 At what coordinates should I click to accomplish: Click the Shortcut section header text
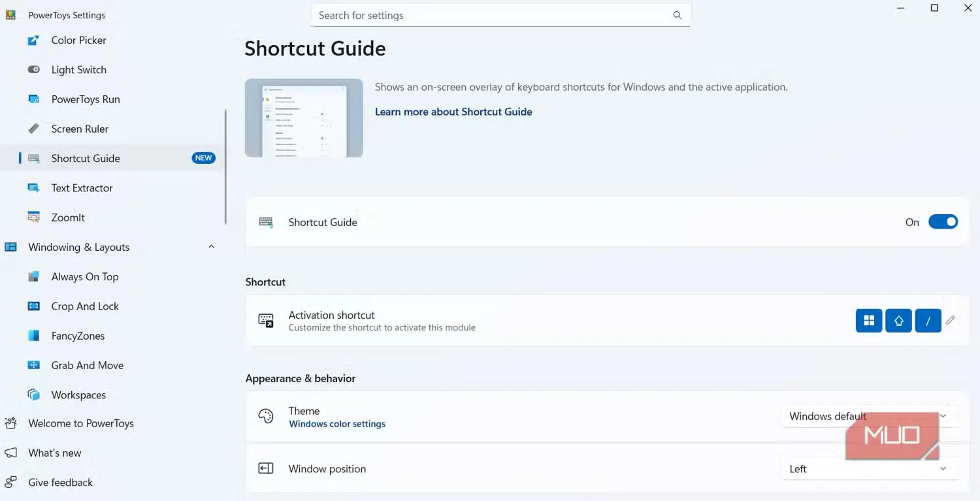[x=265, y=282]
